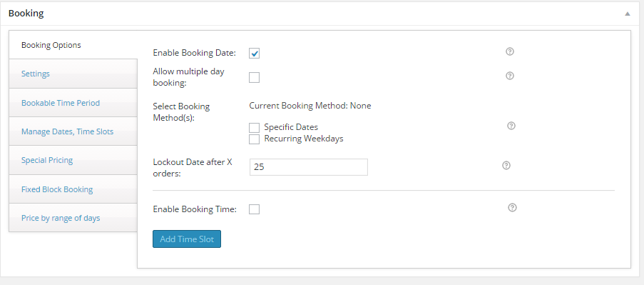This screenshot has height=285, width=644.
Task: Focus the Lockout Date after X orders field
Action: tap(308, 167)
